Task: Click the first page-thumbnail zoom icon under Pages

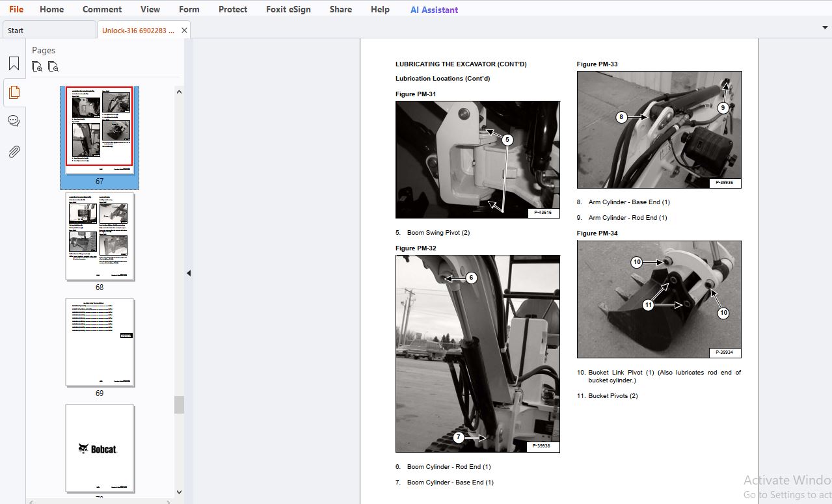Action: pos(37,66)
